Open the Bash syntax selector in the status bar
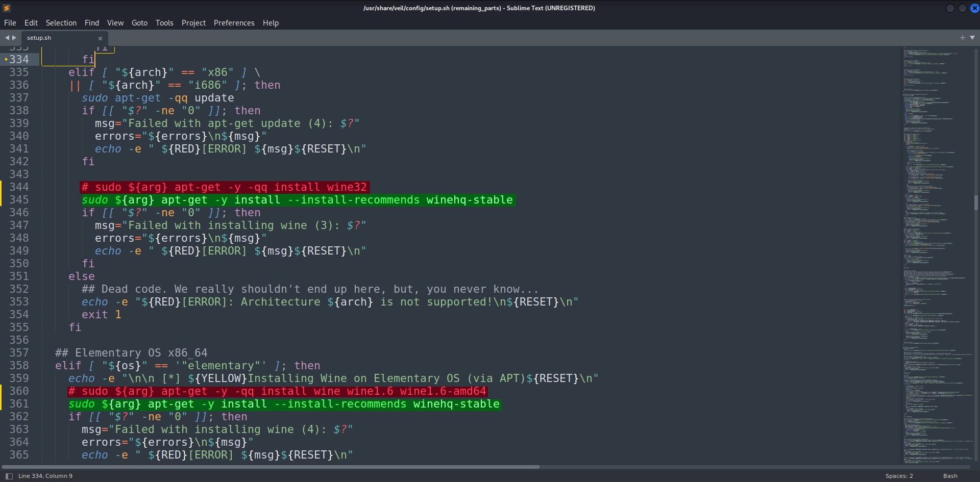980x482 pixels. [951, 475]
